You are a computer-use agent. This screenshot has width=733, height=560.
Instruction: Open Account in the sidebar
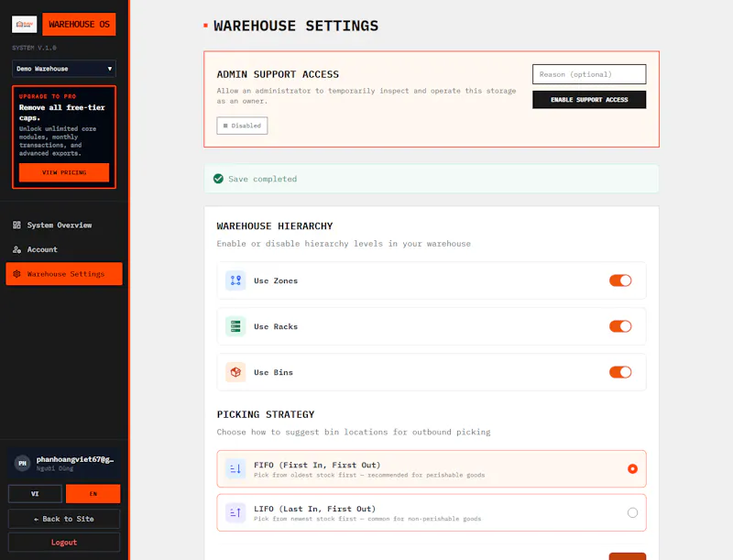[64, 249]
